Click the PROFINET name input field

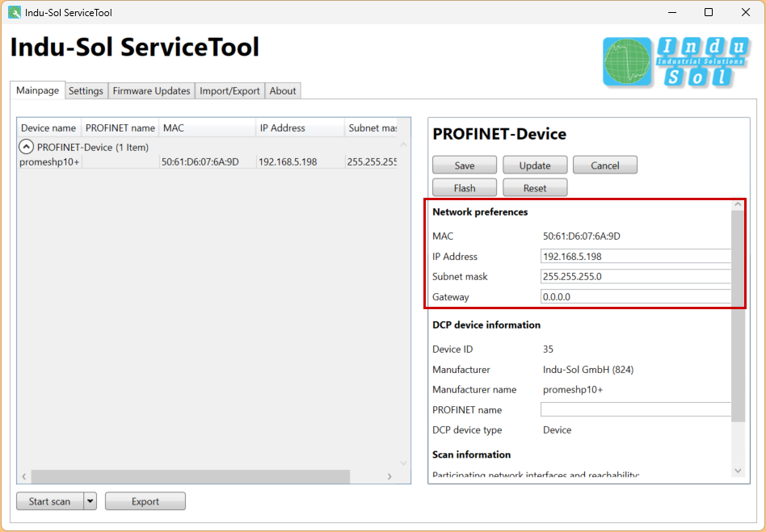(x=636, y=409)
